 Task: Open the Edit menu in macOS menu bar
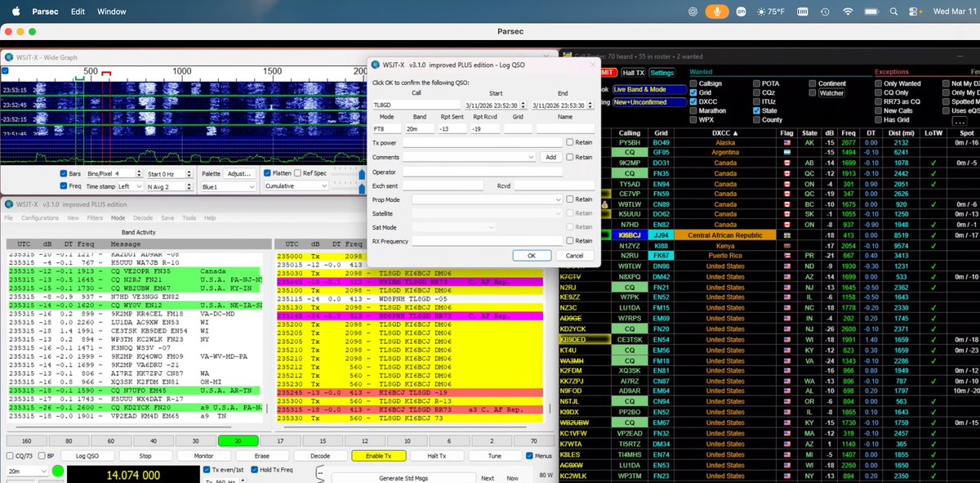pyautogui.click(x=78, y=12)
